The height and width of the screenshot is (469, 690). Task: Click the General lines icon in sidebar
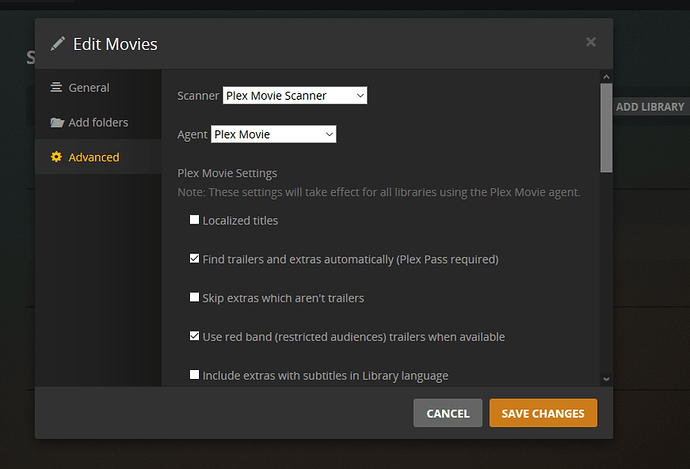56,87
